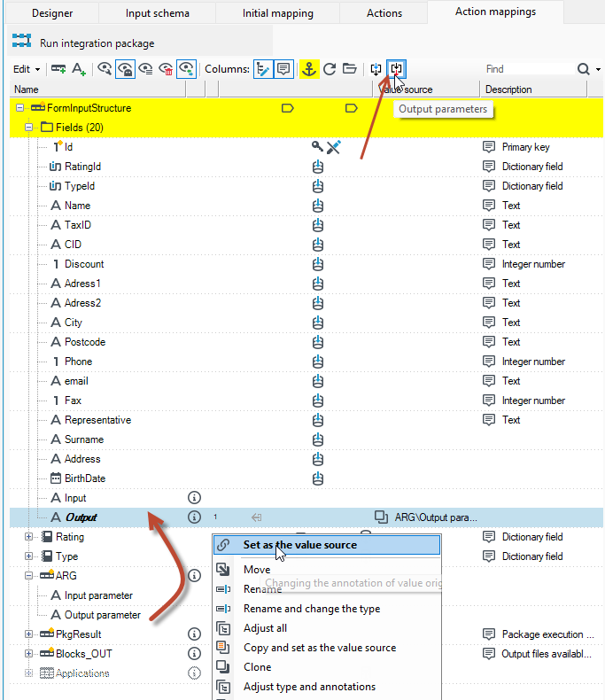Click the tools icon in Id row
Viewport: 605px width, 700px height.
(334, 147)
